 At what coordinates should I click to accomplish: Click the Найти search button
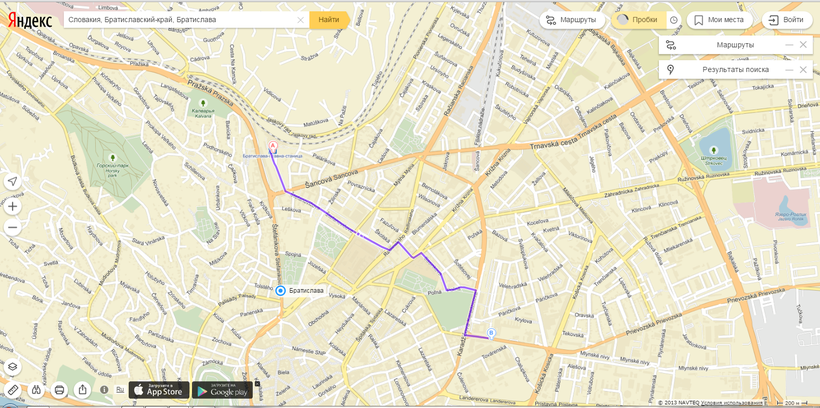pyautogui.click(x=329, y=20)
